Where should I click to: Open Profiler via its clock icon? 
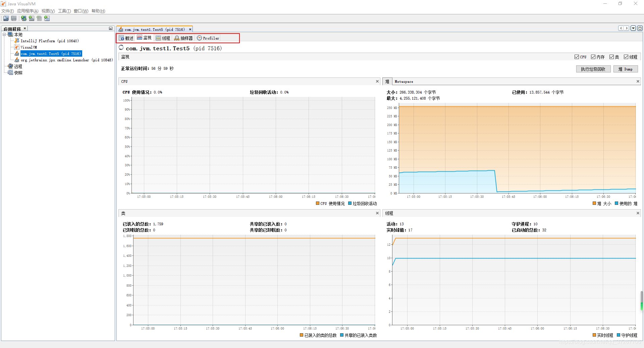point(199,38)
